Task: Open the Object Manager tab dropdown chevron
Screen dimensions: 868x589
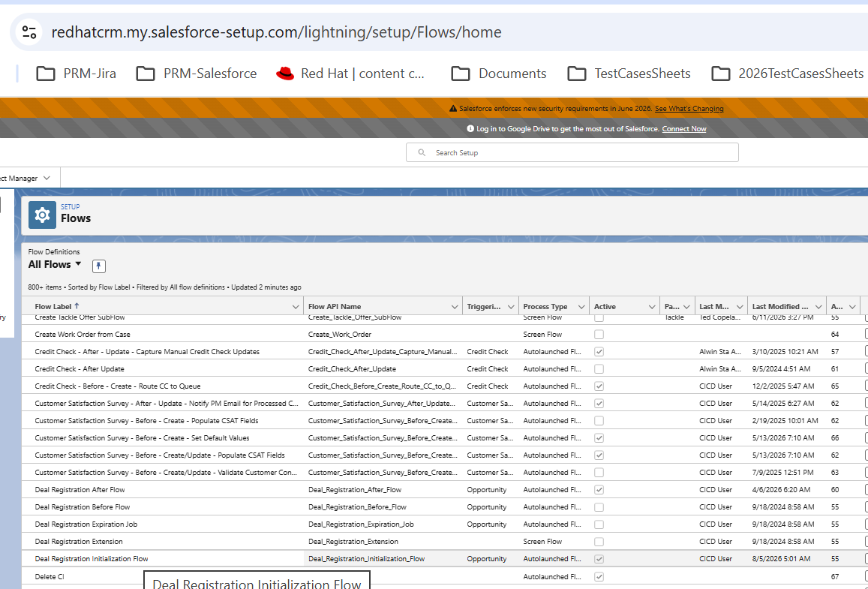Action: [x=47, y=179]
